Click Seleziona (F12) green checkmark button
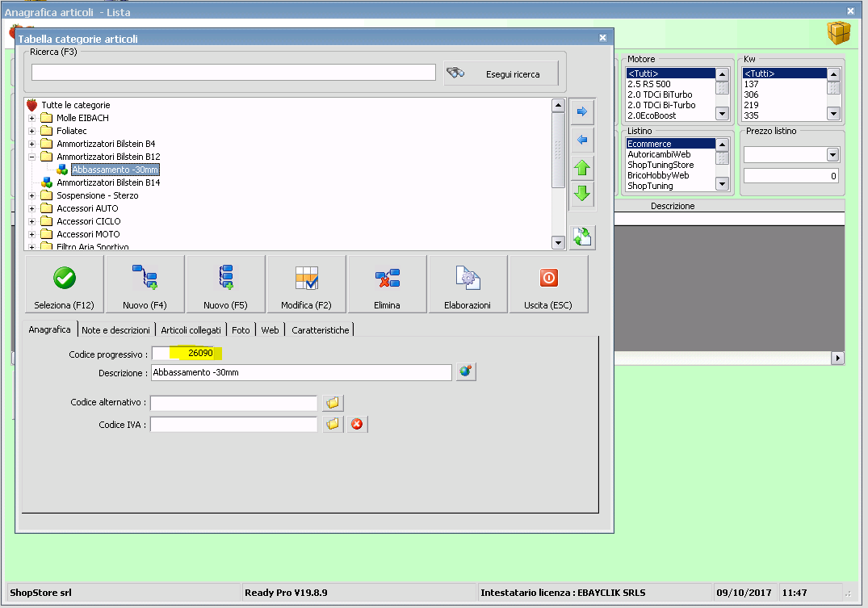This screenshot has width=868, height=608. 65,284
